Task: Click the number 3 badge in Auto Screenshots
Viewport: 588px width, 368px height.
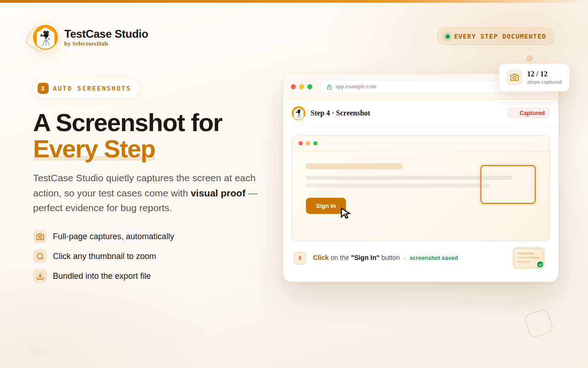Action: point(43,88)
